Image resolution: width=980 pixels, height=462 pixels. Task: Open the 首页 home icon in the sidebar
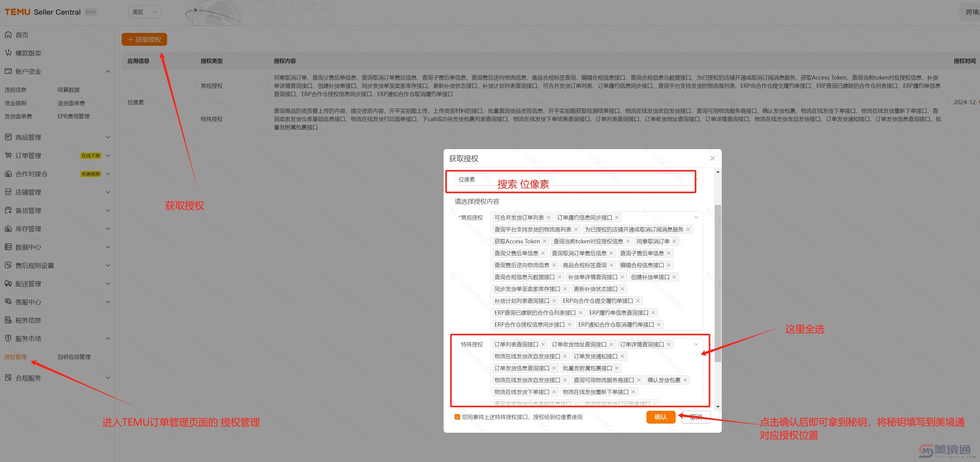point(8,35)
